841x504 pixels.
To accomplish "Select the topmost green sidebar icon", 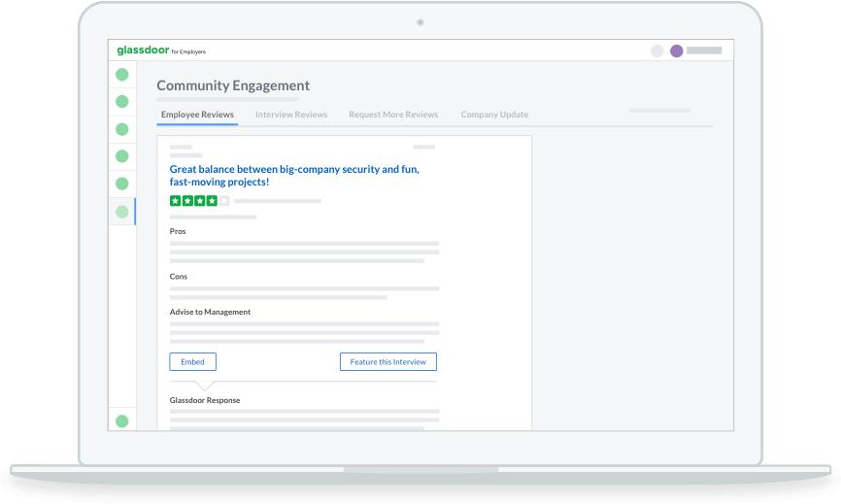I will pos(122,74).
